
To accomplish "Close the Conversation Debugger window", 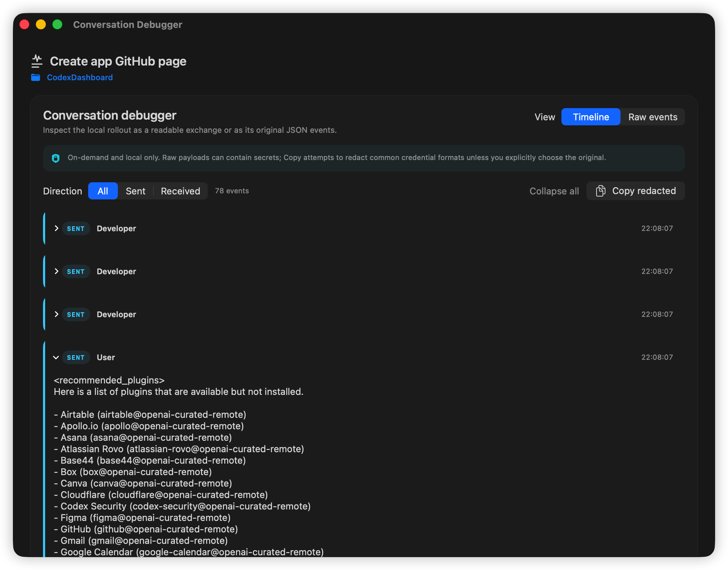I will pyautogui.click(x=24, y=24).
